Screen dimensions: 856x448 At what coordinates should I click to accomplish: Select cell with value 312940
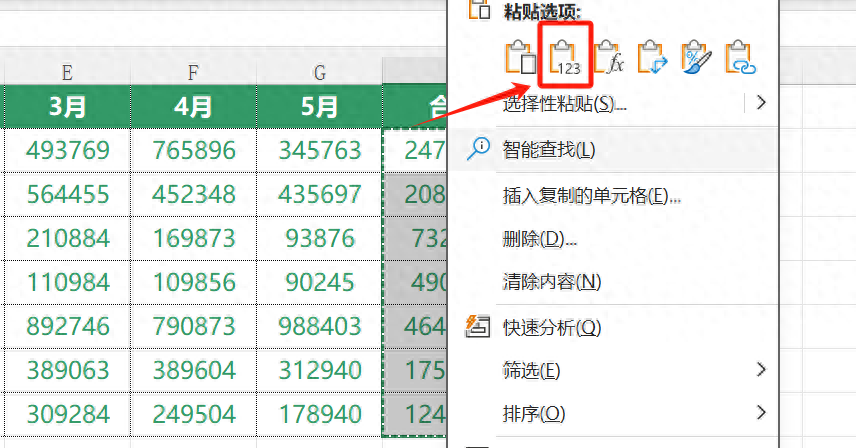[x=319, y=371]
